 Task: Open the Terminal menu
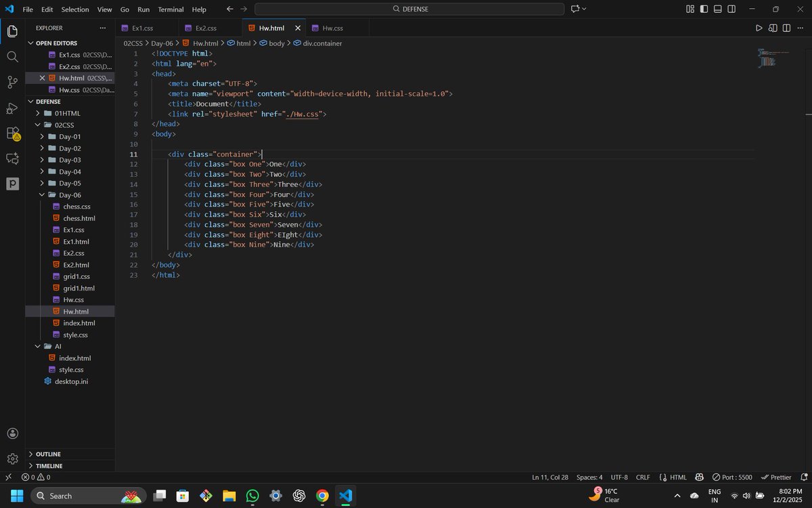[x=171, y=9]
